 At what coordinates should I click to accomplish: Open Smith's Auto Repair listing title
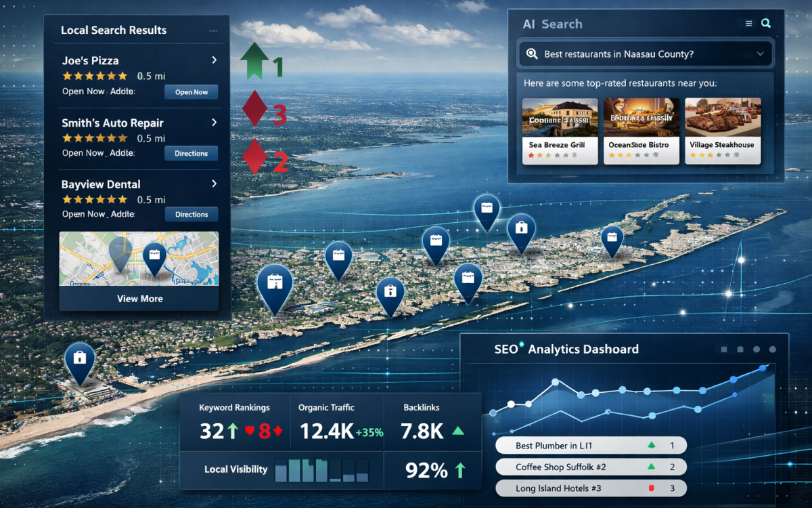[x=112, y=123]
